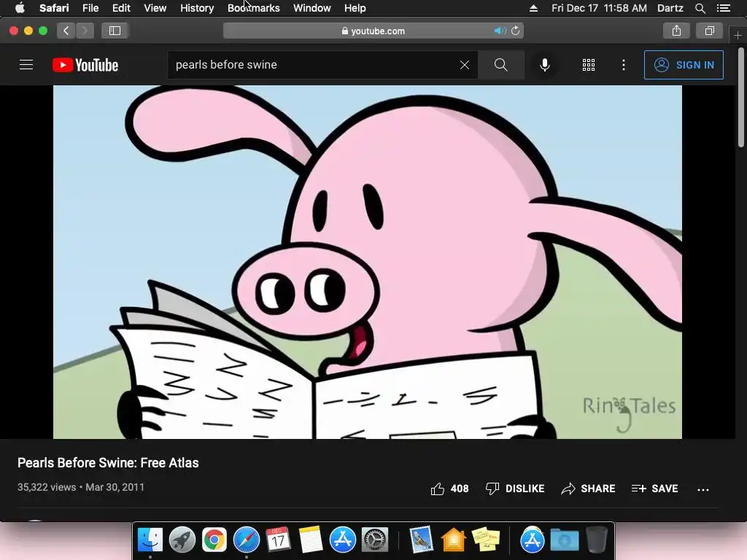747x560 pixels.
Task: Clear the search text with the X
Action: tap(465, 65)
